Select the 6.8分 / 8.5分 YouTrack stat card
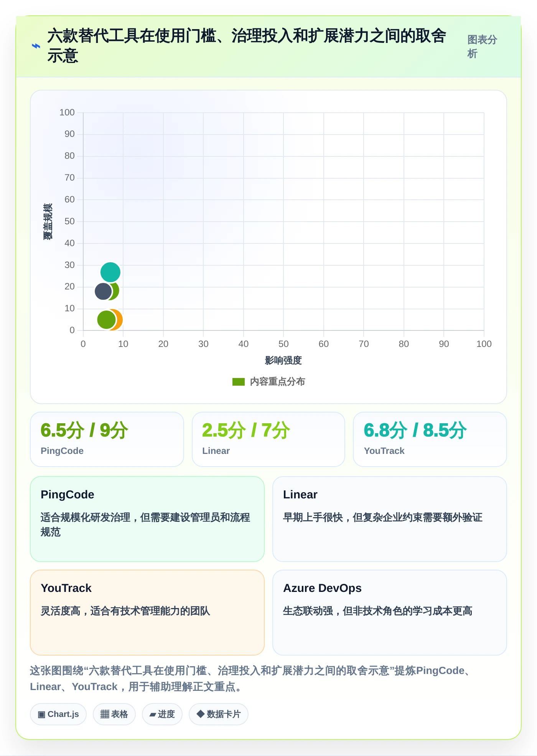This screenshot has height=756, width=537. point(430,439)
